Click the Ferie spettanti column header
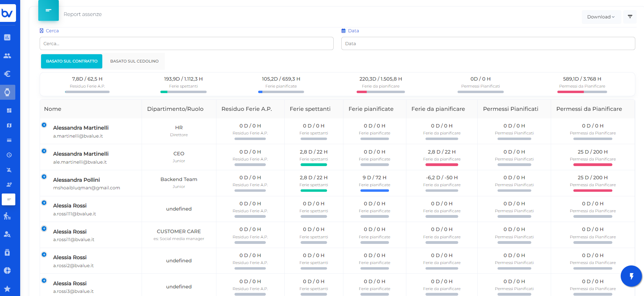Viewport: 644px width, 296px height. 310,109
